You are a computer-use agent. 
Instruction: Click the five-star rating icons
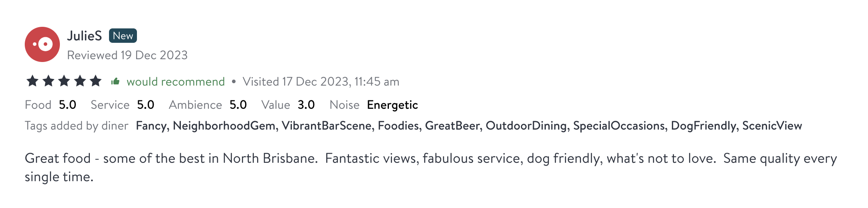(x=64, y=81)
